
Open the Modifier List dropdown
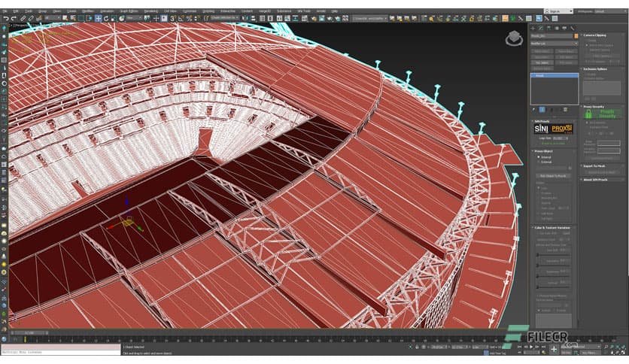pyautogui.click(x=554, y=44)
